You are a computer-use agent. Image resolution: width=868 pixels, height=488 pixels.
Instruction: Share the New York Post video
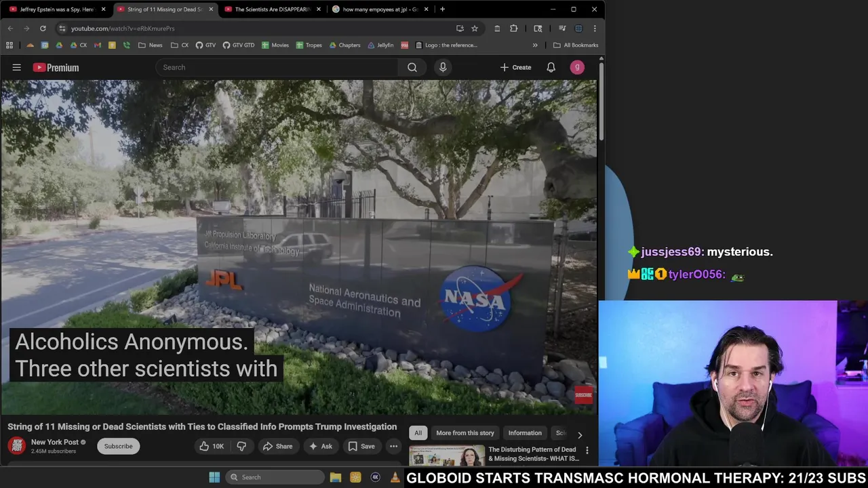tap(277, 446)
